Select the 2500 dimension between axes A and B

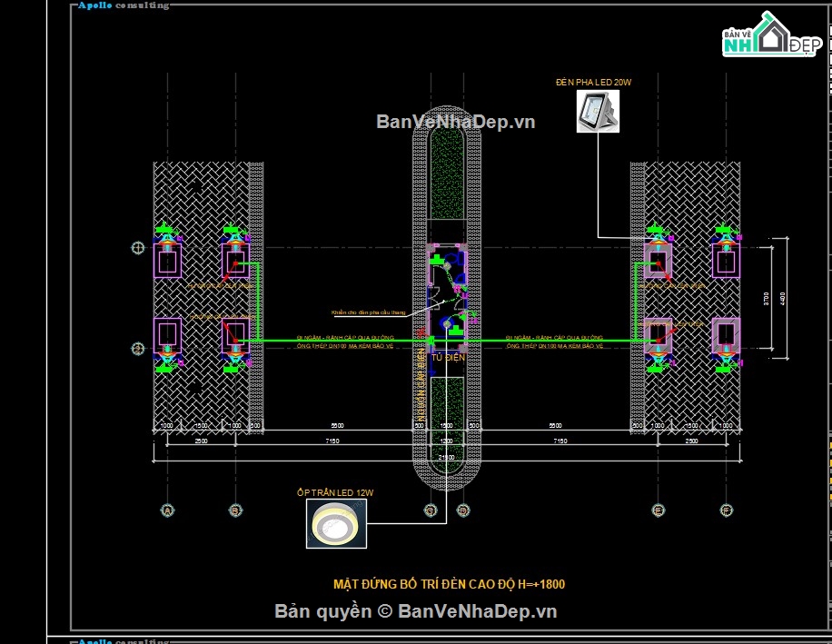(201, 441)
